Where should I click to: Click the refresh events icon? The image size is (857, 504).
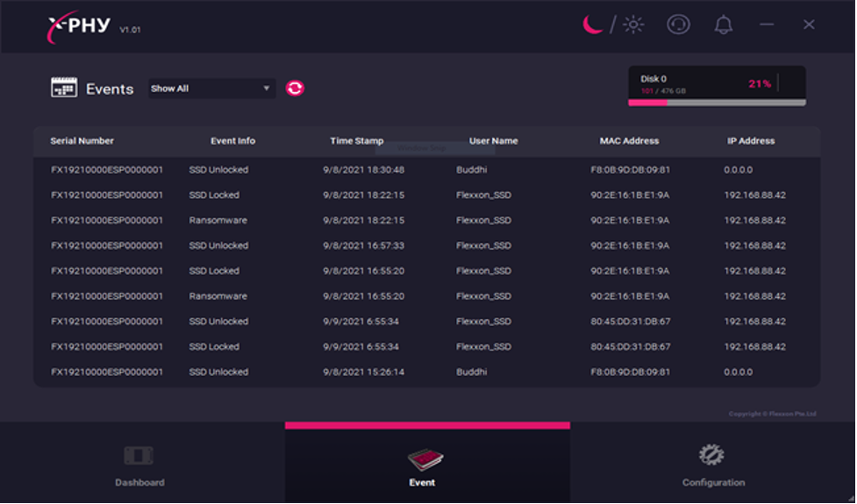296,89
